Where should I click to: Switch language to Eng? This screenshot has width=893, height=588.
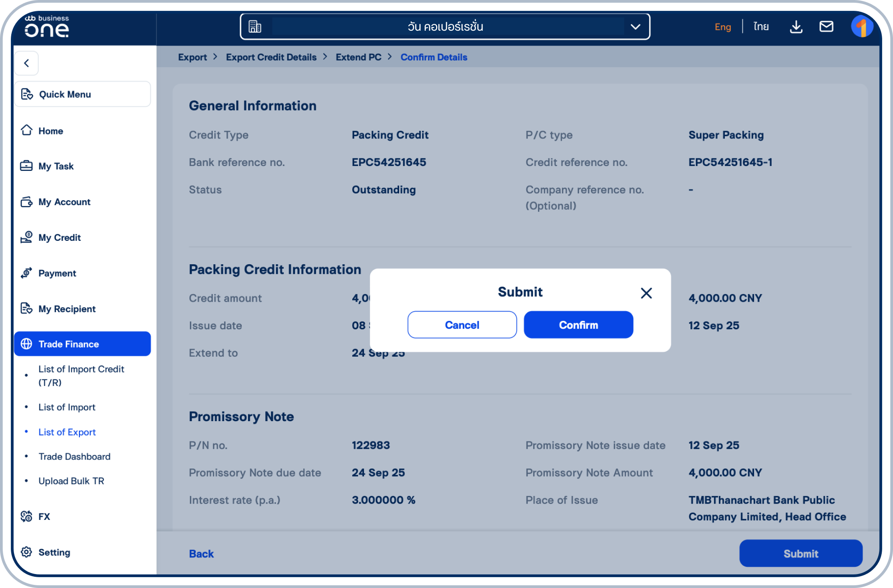(723, 27)
